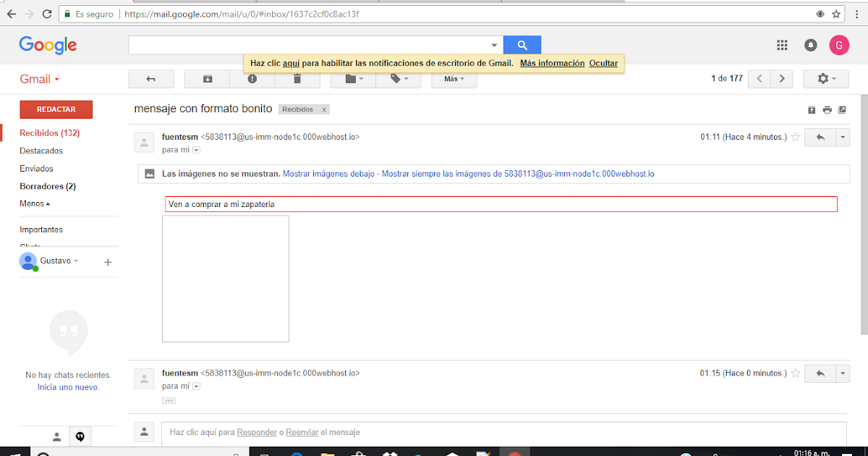Open the Gustavo account avatar

point(27,261)
